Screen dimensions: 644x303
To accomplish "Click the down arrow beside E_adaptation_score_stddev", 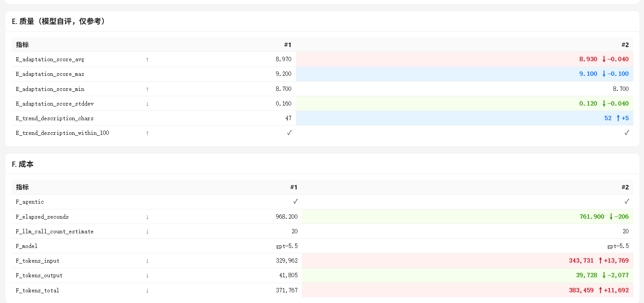I will 147,104.
